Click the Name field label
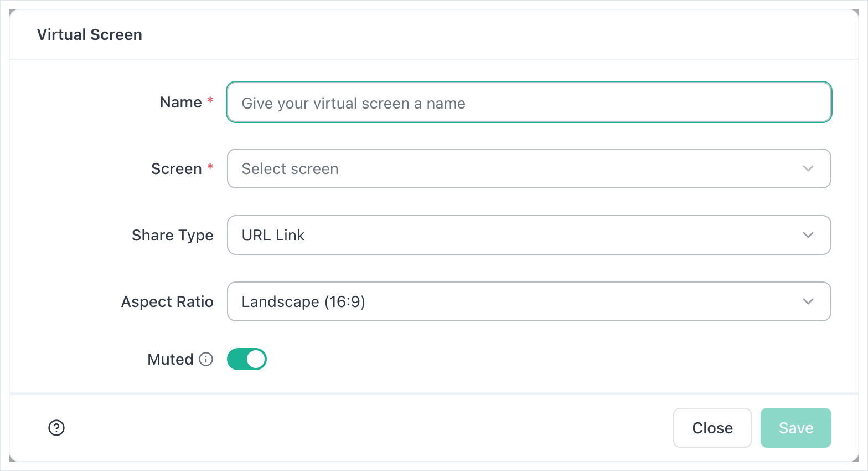 point(181,103)
